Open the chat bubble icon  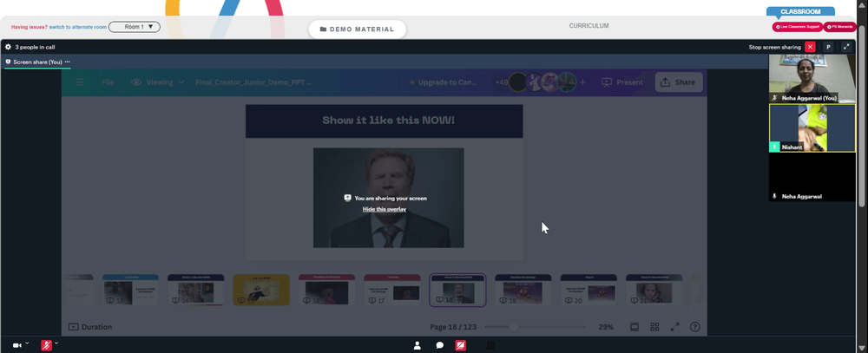(x=439, y=345)
